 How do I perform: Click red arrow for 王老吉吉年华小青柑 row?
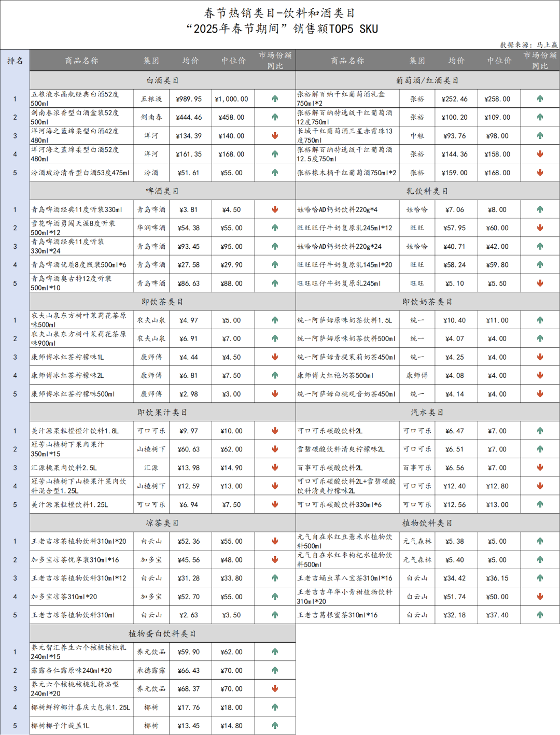click(x=540, y=597)
